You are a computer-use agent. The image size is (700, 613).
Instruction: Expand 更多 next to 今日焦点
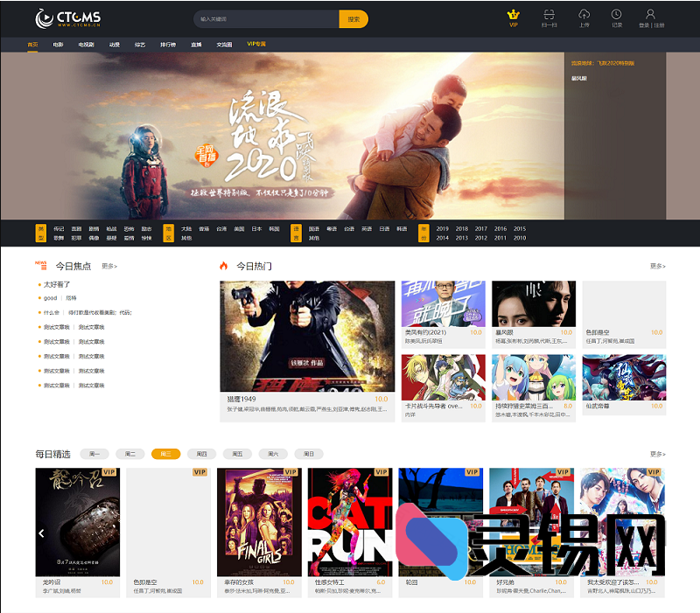(109, 266)
